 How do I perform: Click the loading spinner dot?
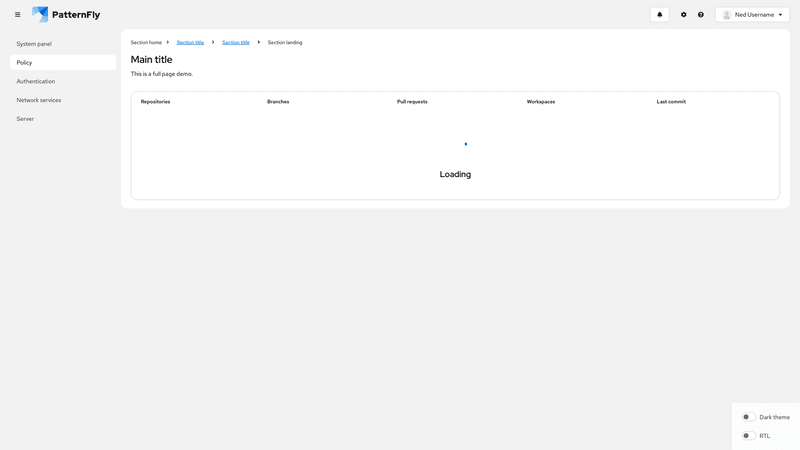[x=466, y=144]
